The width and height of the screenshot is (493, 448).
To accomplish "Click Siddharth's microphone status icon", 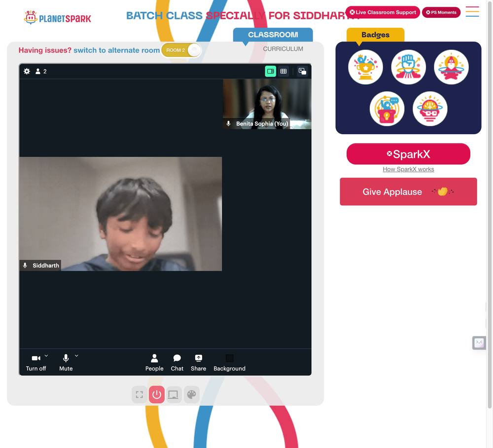I will pos(25,265).
